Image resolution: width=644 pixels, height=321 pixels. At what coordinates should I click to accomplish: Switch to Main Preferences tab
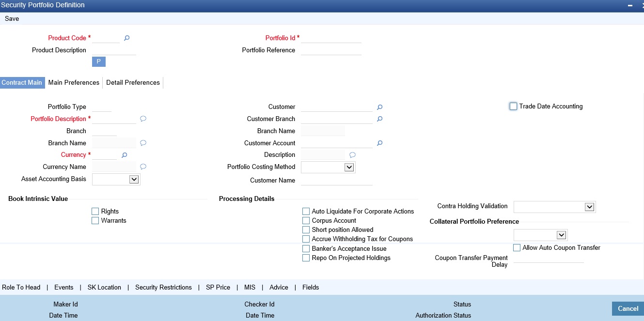(74, 83)
